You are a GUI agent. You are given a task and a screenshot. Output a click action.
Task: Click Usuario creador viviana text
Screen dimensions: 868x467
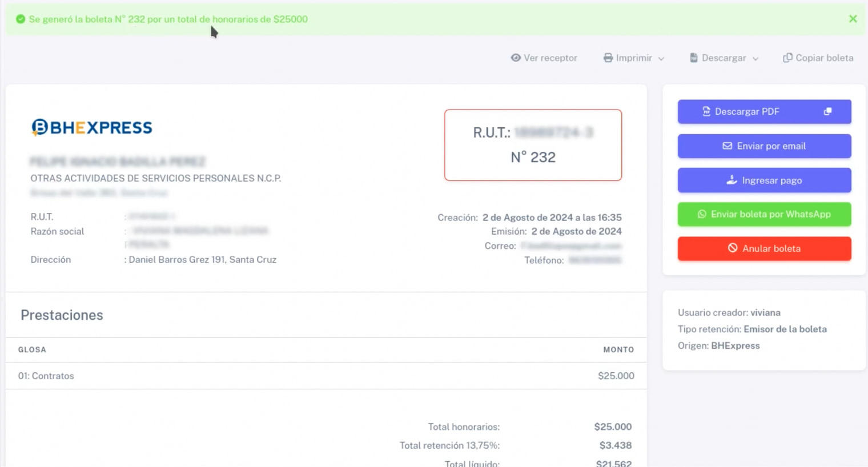pyautogui.click(x=729, y=312)
